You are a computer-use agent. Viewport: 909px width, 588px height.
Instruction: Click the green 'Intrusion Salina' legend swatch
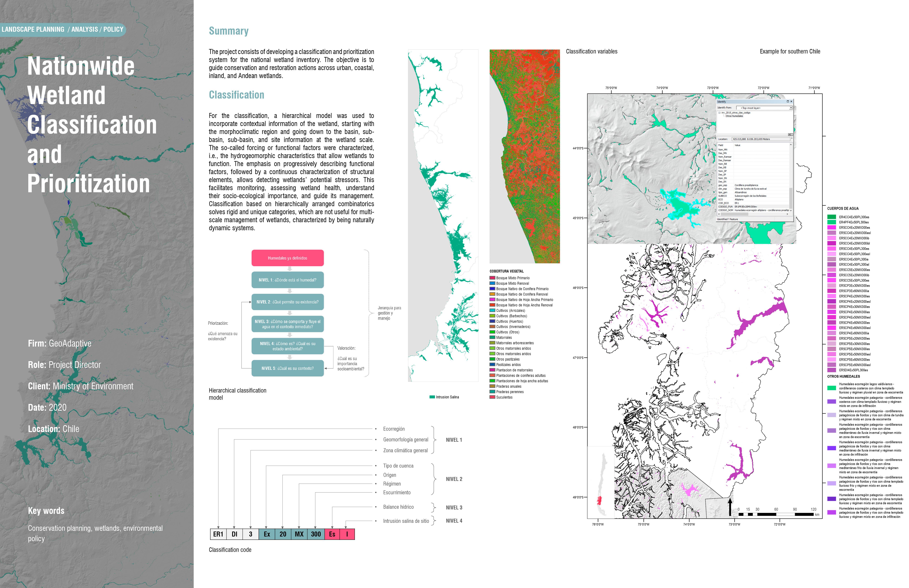tap(432, 397)
